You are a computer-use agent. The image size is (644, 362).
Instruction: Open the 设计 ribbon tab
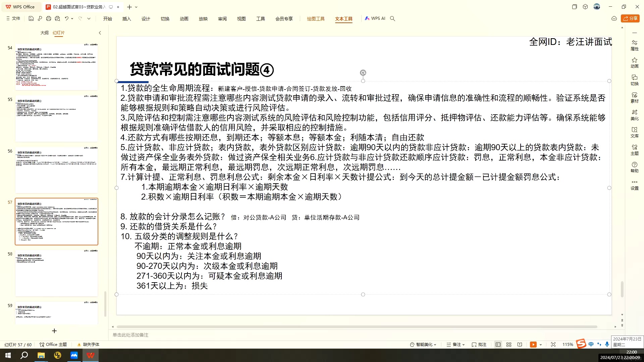click(x=146, y=19)
